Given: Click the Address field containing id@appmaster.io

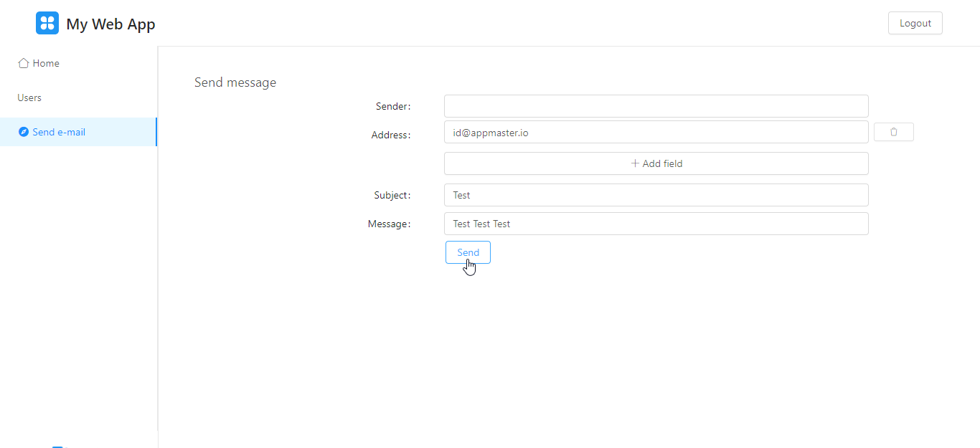Looking at the screenshot, I should point(656,132).
